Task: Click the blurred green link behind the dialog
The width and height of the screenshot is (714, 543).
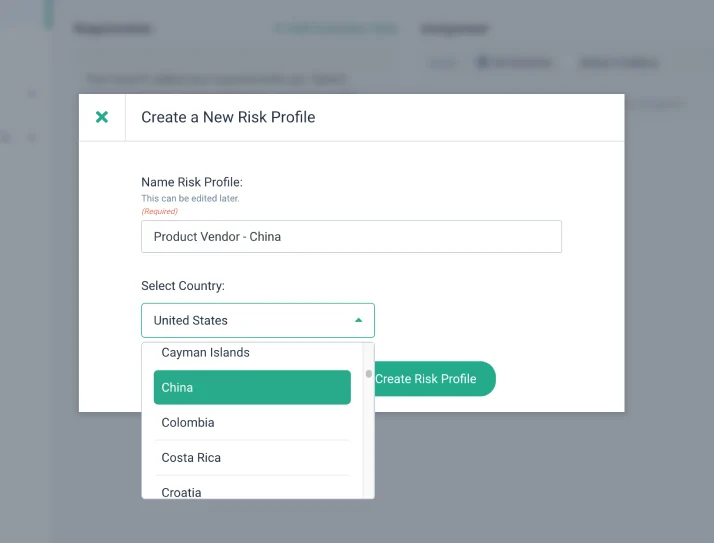Action: coord(336,28)
